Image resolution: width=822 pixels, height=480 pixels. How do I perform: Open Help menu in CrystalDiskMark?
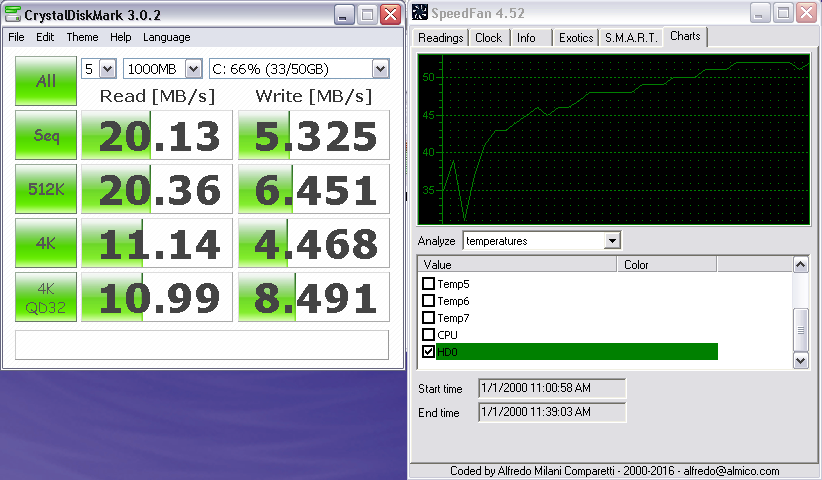(121, 37)
